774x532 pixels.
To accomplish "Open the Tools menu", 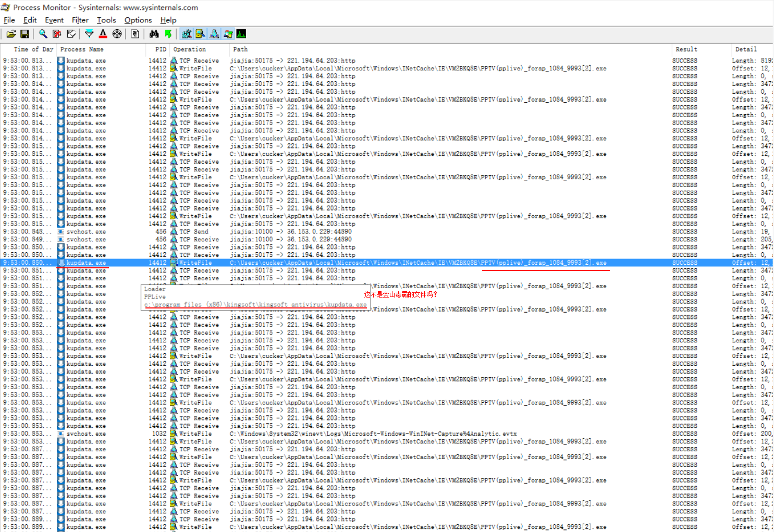I will [x=106, y=20].
